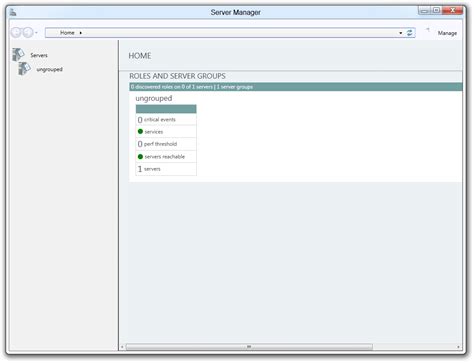The image size is (474, 363).
Task: Click the scrollbar left arrow
Action: pos(122,347)
